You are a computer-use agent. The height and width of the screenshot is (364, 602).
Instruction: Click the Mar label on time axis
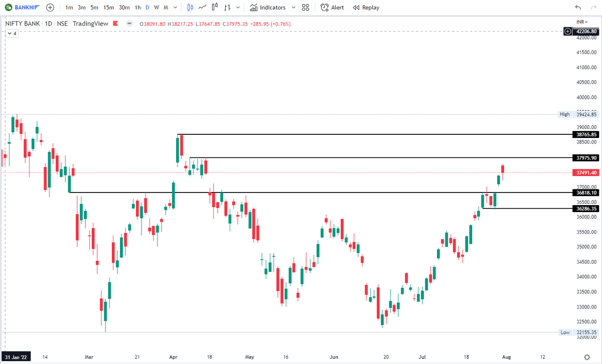coord(89,357)
